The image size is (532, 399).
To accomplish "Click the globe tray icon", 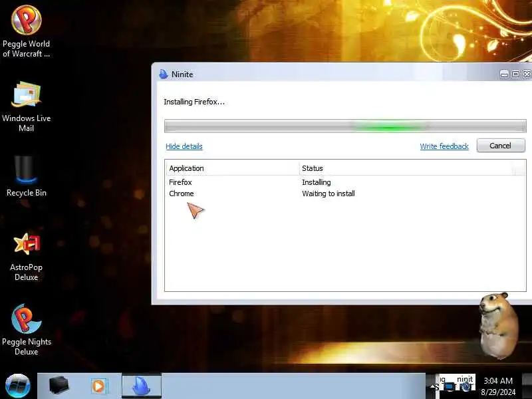I will click(466, 386).
